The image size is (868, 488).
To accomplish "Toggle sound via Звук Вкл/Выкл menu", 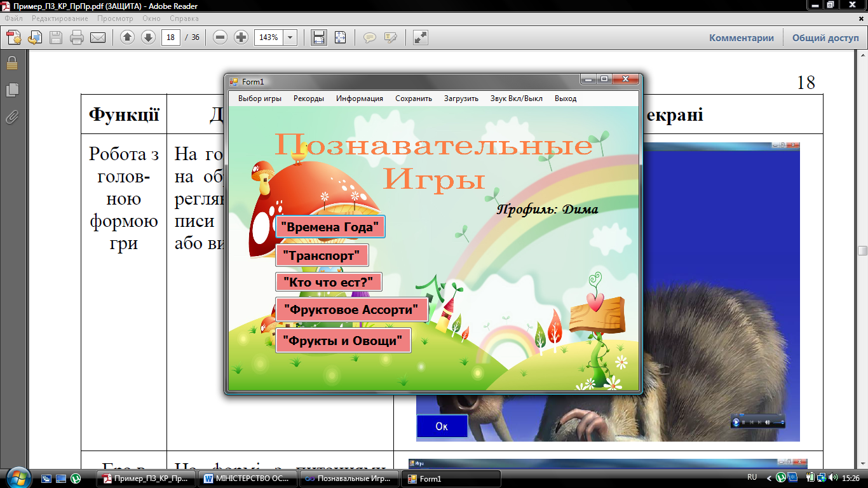I will tap(517, 98).
